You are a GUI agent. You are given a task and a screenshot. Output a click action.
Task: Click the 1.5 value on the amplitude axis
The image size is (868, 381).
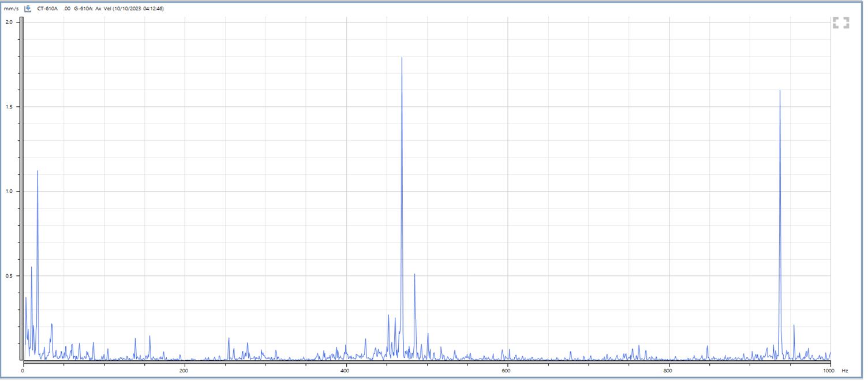[x=9, y=107]
